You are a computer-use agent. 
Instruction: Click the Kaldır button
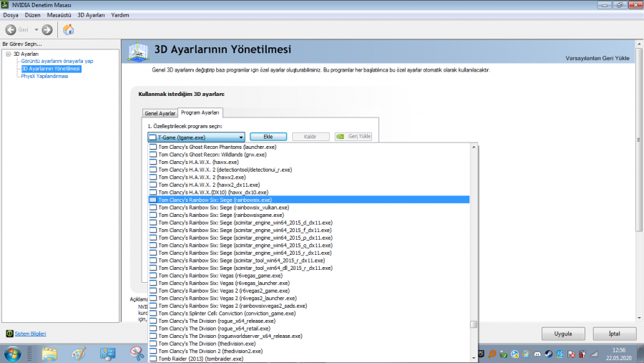(311, 137)
